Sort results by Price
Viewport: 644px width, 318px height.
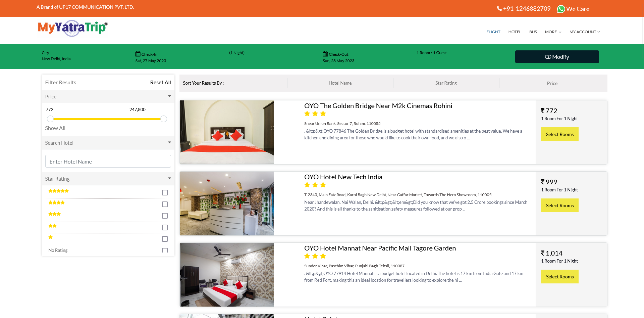(x=552, y=83)
